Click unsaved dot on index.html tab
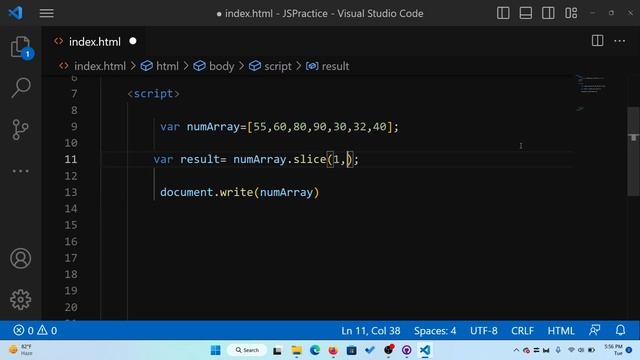The height and width of the screenshot is (360, 640). (133, 41)
